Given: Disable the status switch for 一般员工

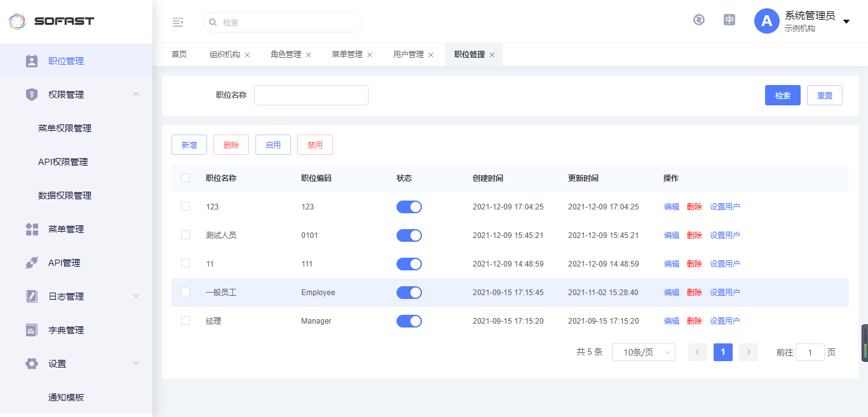Looking at the screenshot, I should point(409,293).
